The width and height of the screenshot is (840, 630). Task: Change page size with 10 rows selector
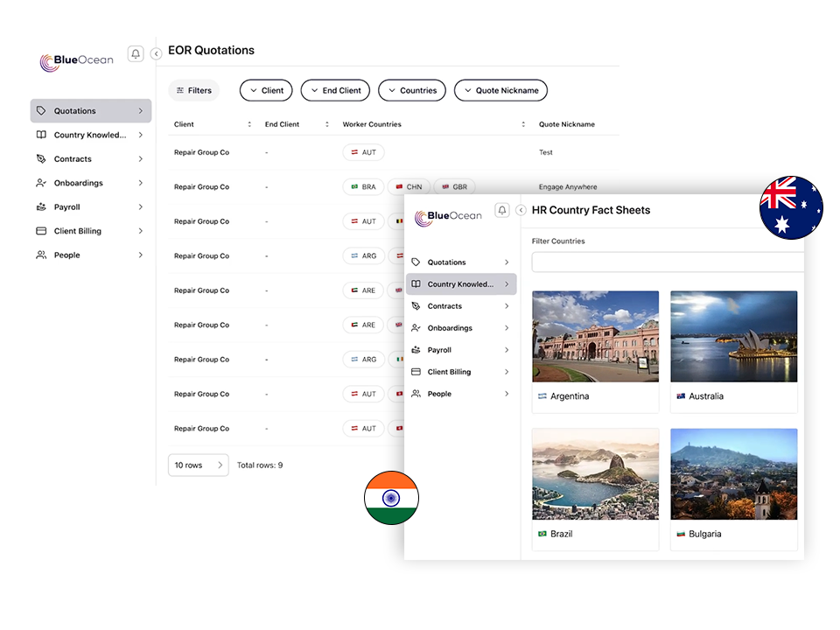coord(198,465)
